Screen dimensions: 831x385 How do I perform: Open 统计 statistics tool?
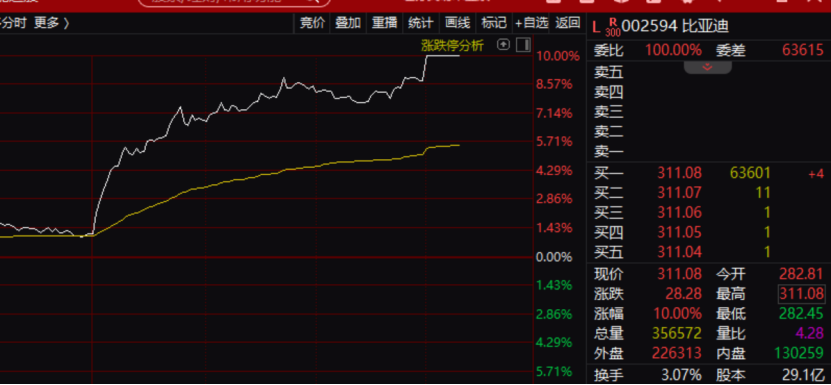point(420,23)
